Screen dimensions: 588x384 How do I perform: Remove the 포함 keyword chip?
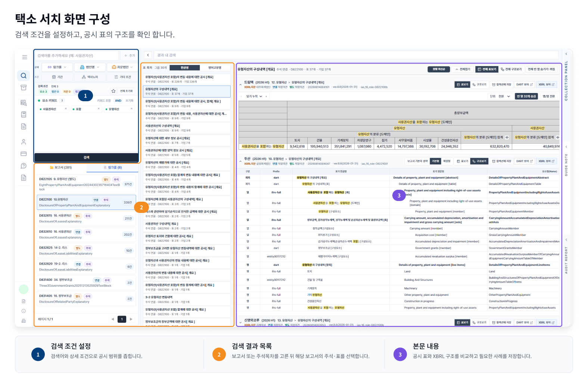tap(99, 109)
